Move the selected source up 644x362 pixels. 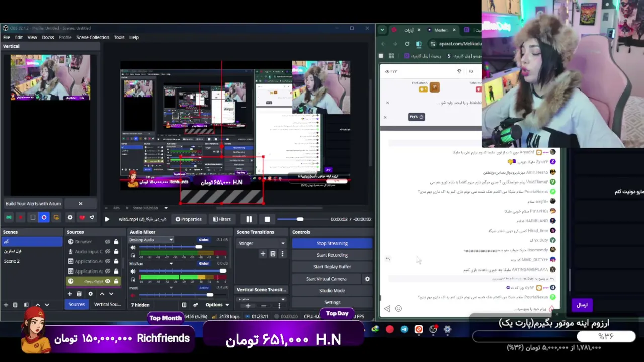[102, 294]
